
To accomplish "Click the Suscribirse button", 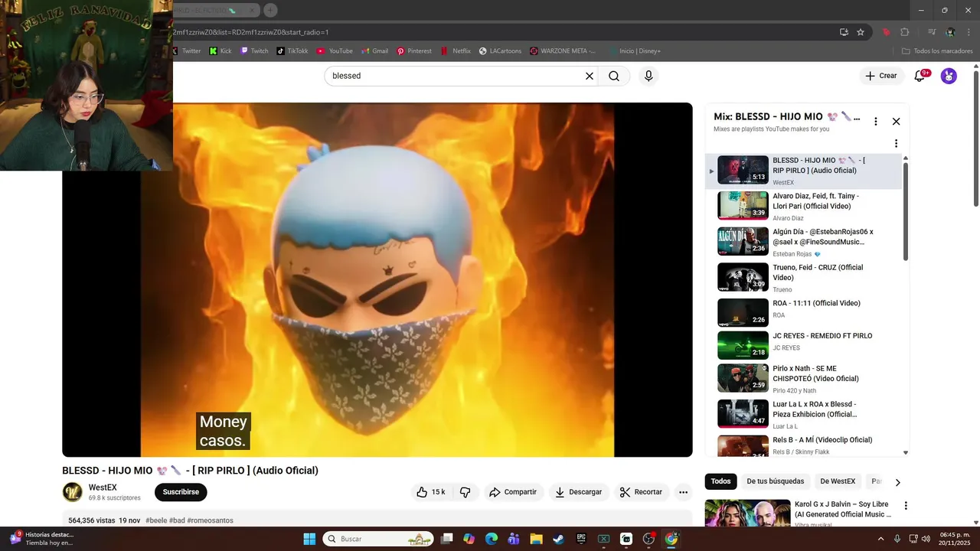I will pos(181,492).
